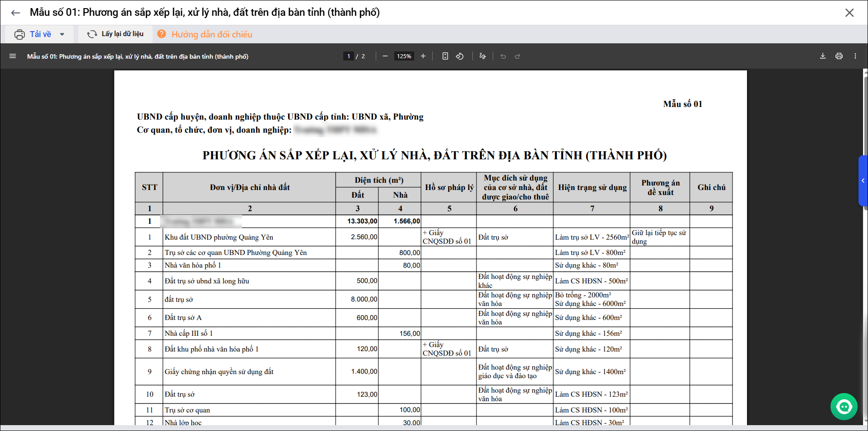868x431 pixels.
Task: Zoom in with the plus icon
Action: click(423, 56)
